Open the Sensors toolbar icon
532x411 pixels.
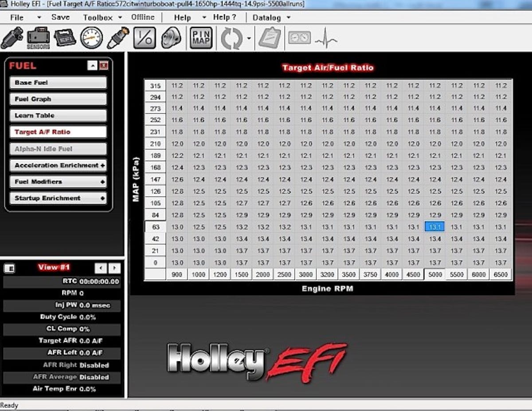39,38
